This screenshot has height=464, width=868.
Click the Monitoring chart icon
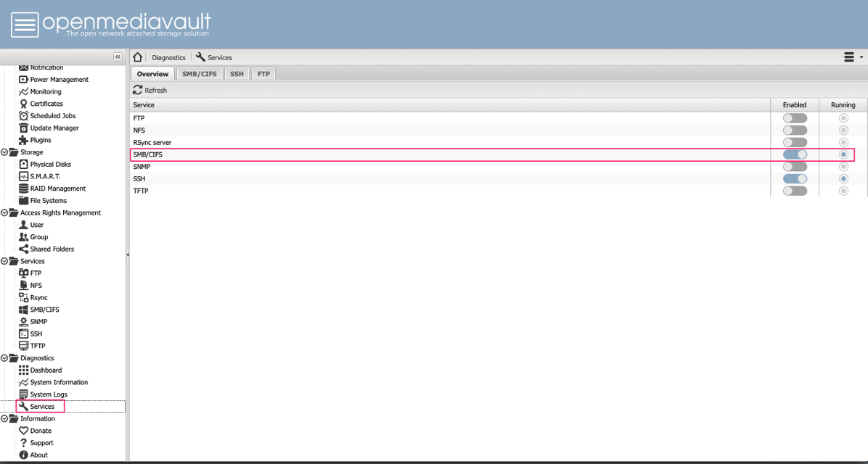(x=23, y=92)
